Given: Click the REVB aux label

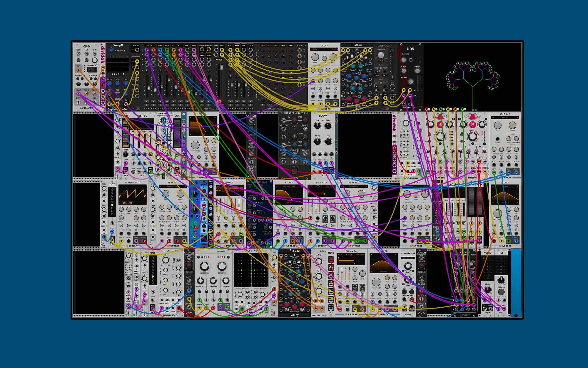Looking at the screenshot, I should tap(237, 46).
